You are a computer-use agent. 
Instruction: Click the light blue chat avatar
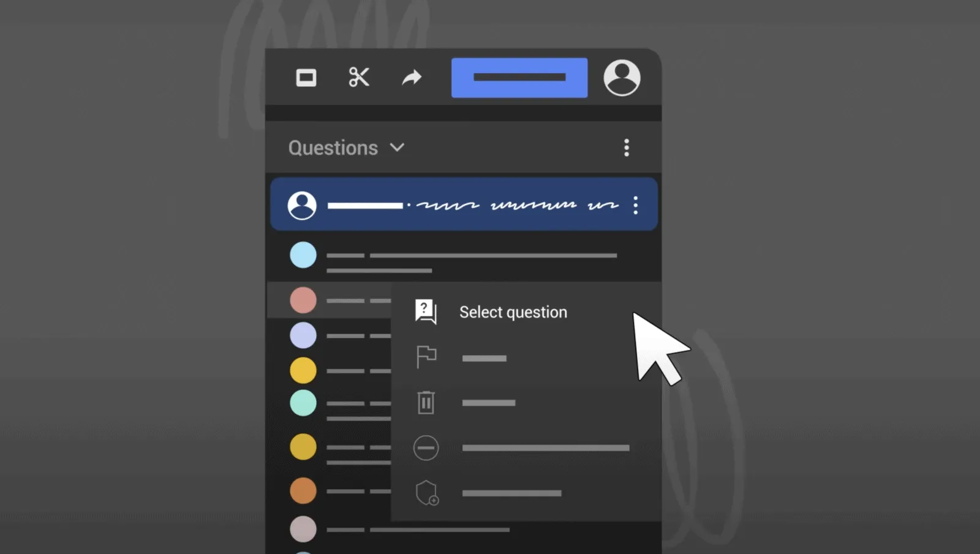(303, 255)
